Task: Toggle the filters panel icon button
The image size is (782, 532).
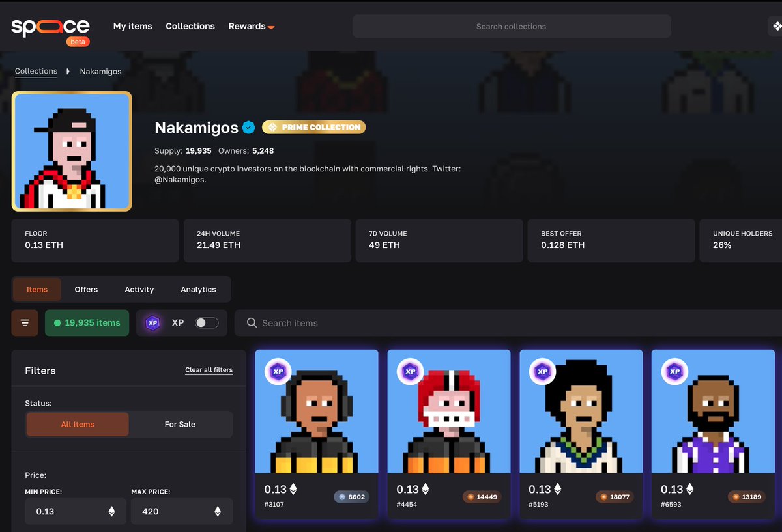Action: [x=25, y=323]
